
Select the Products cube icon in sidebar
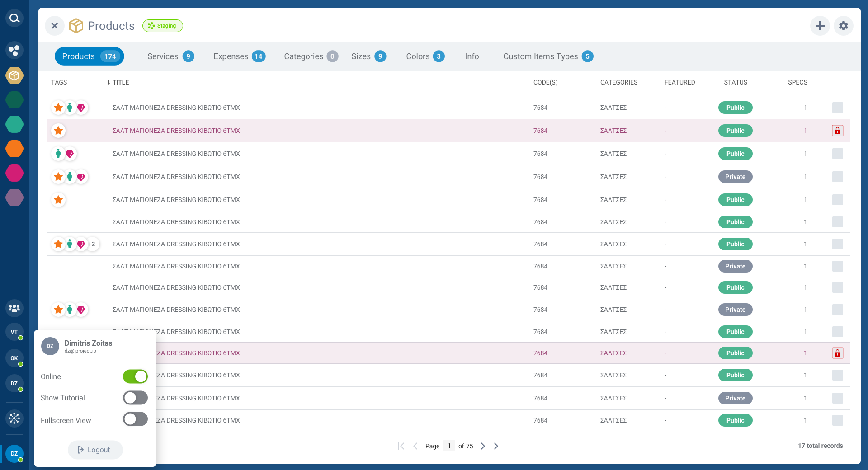14,75
